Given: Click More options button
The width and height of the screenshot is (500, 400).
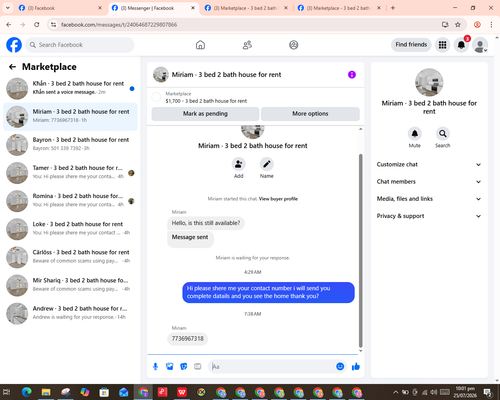Looking at the screenshot, I should (x=310, y=114).
